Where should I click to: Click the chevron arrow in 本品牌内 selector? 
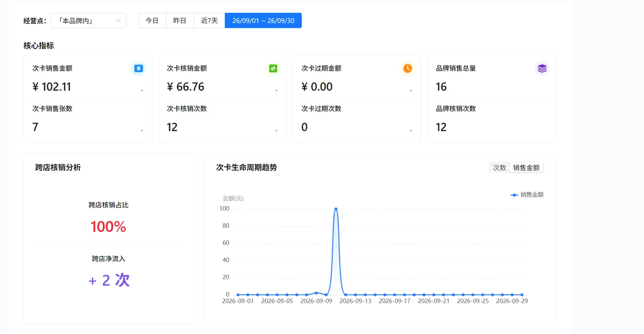pyautogui.click(x=118, y=21)
